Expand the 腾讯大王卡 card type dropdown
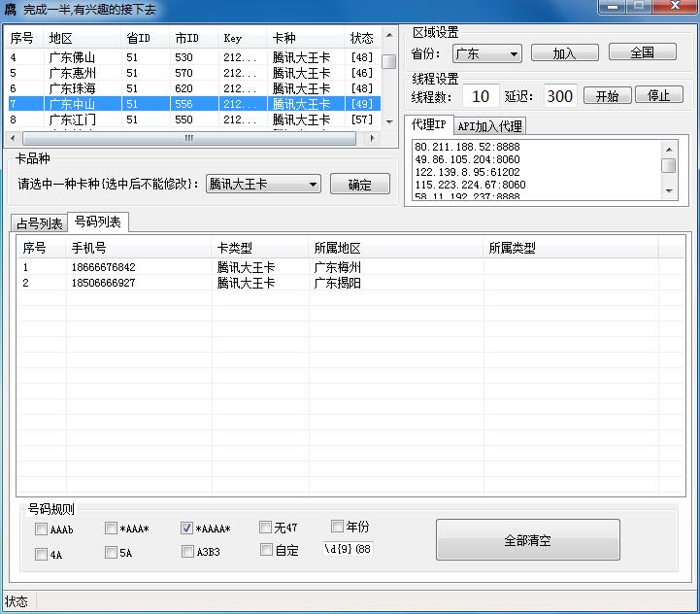The image size is (700, 614). tap(263, 185)
